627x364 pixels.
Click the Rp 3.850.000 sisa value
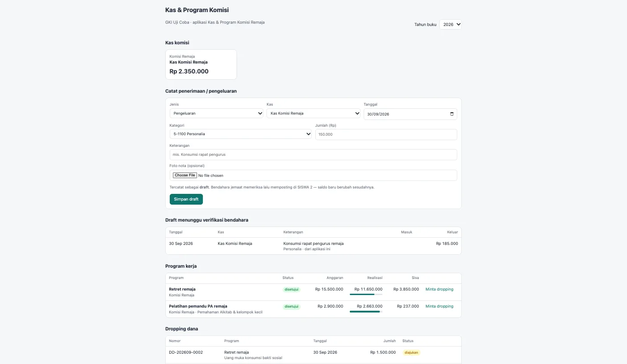(x=406, y=289)
